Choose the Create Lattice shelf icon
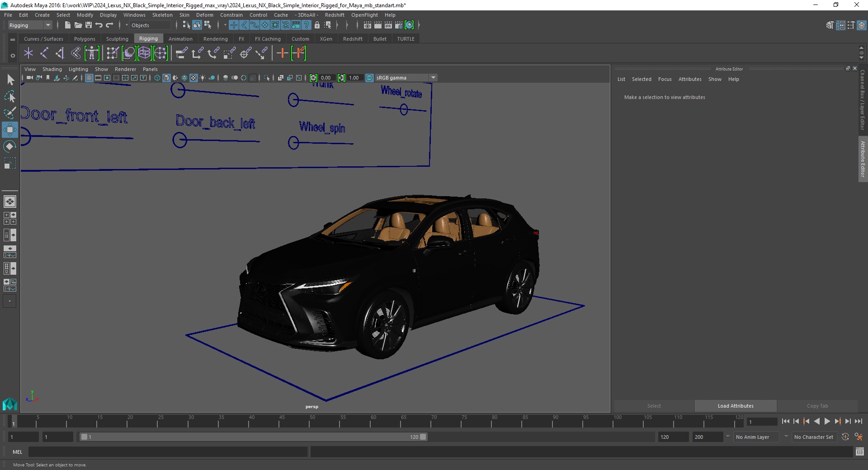868x470 pixels. [145, 53]
